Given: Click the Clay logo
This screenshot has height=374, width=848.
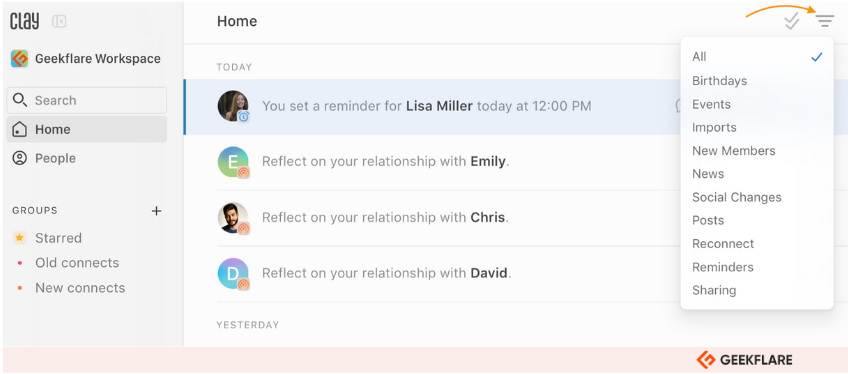Looking at the screenshot, I should pyautogui.click(x=25, y=21).
